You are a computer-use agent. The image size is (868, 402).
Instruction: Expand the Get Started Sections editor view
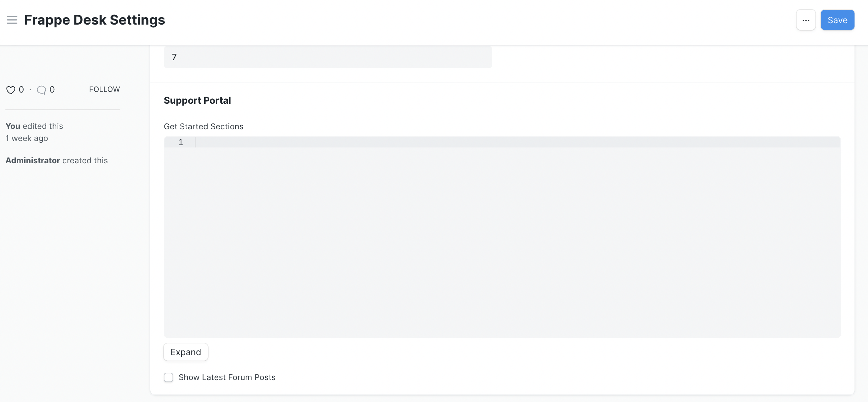[x=185, y=352]
